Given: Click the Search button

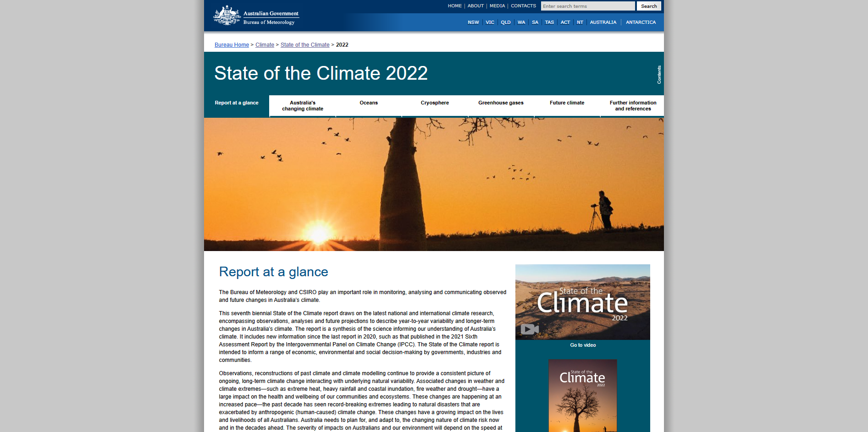Looking at the screenshot, I should click(649, 6).
